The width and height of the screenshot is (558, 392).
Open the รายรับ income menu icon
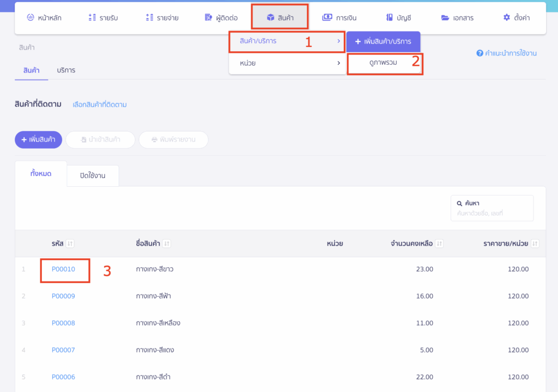[92, 17]
